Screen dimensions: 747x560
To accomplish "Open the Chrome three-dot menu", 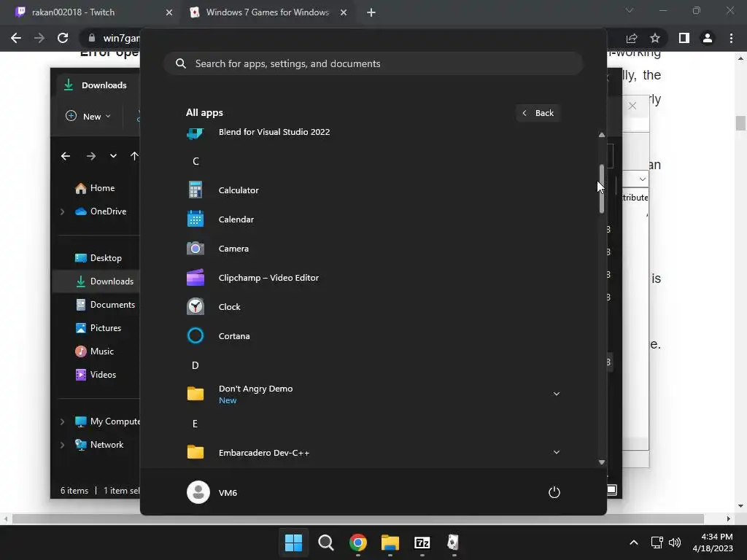I will click(x=731, y=38).
